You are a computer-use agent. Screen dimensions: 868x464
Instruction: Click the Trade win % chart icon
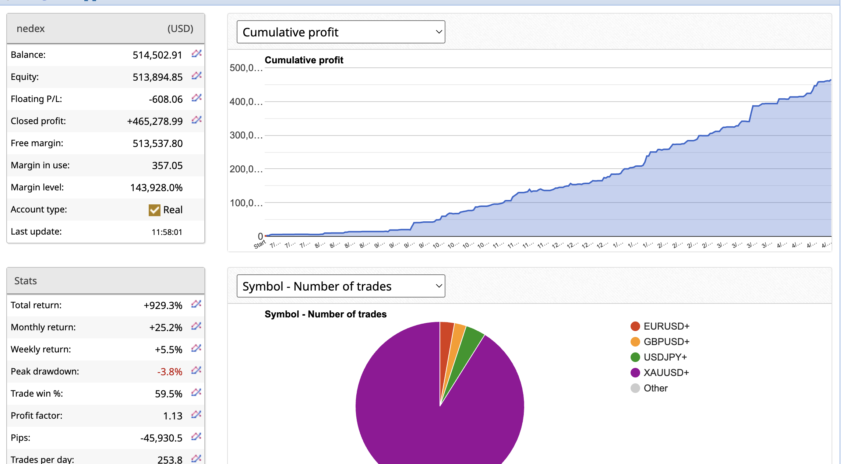tap(196, 393)
